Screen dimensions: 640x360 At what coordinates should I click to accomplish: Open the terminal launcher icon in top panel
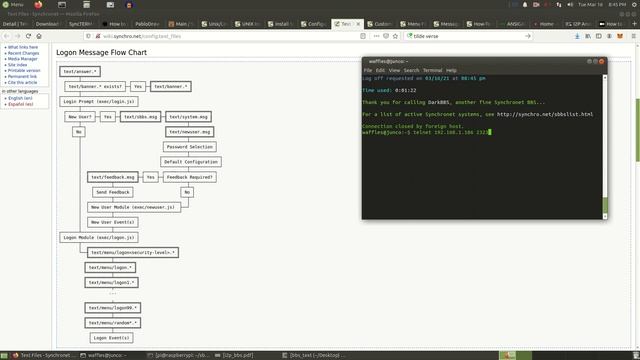coord(62,4)
